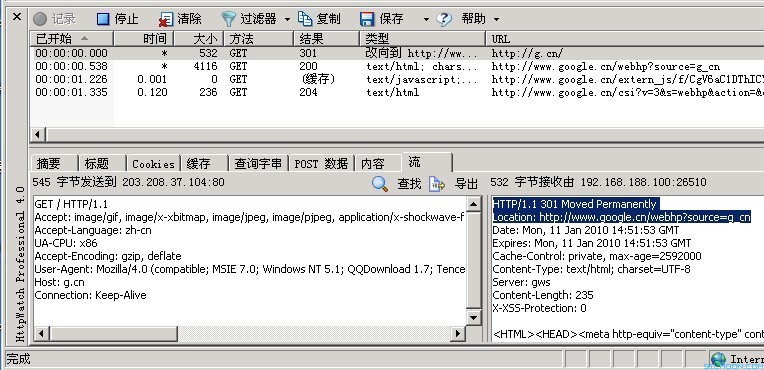Click the 'Content-Length: 235' response line

[543, 295]
